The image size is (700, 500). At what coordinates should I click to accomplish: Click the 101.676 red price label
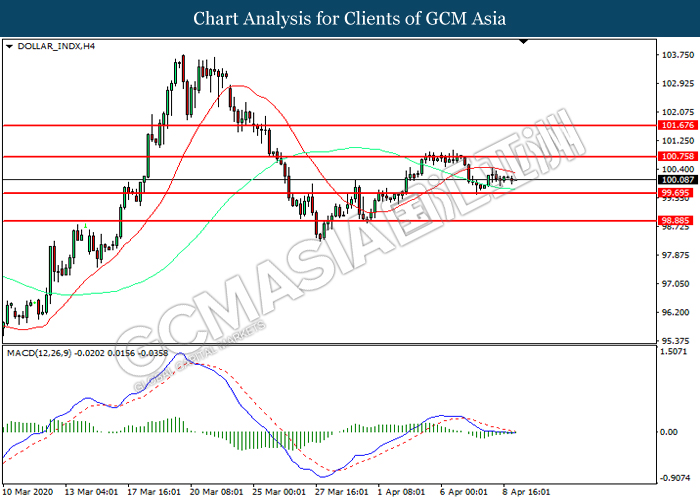pyautogui.click(x=677, y=125)
